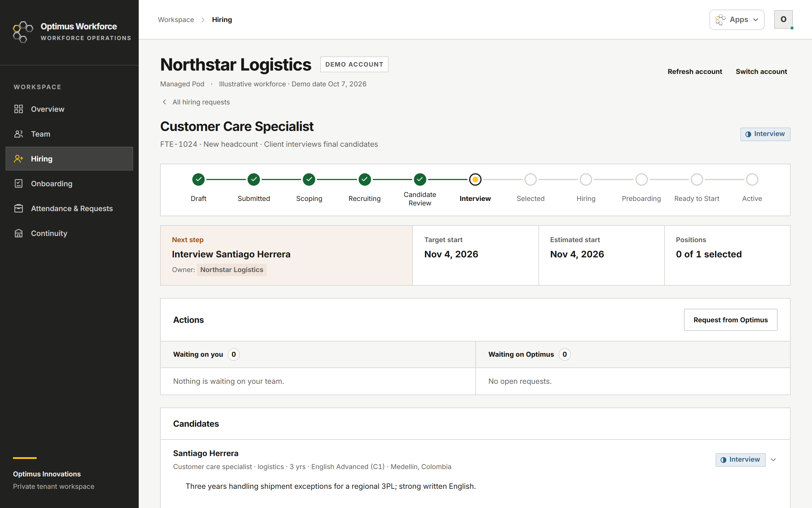
Task: Click the Waiting on you count badge
Action: click(x=233, y=354)
